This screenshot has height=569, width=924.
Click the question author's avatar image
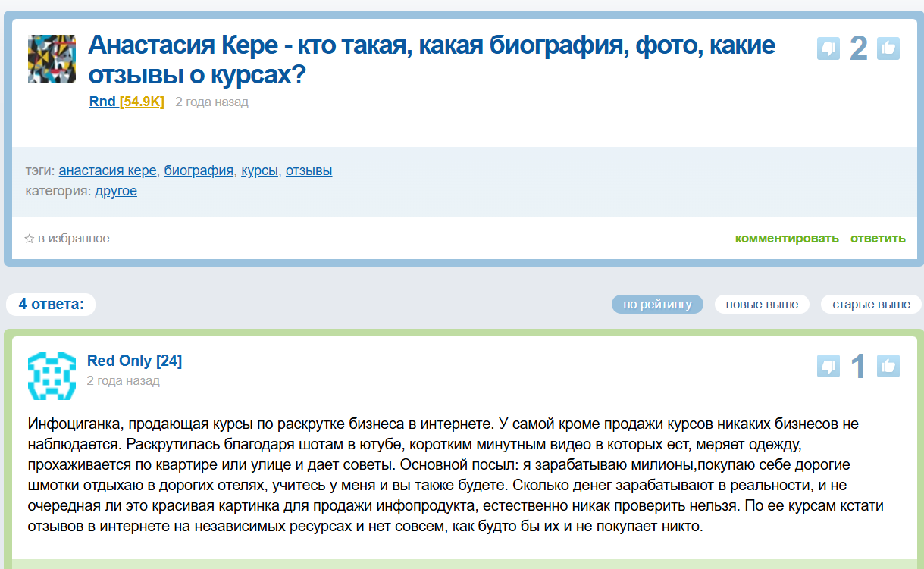(52, 59)
